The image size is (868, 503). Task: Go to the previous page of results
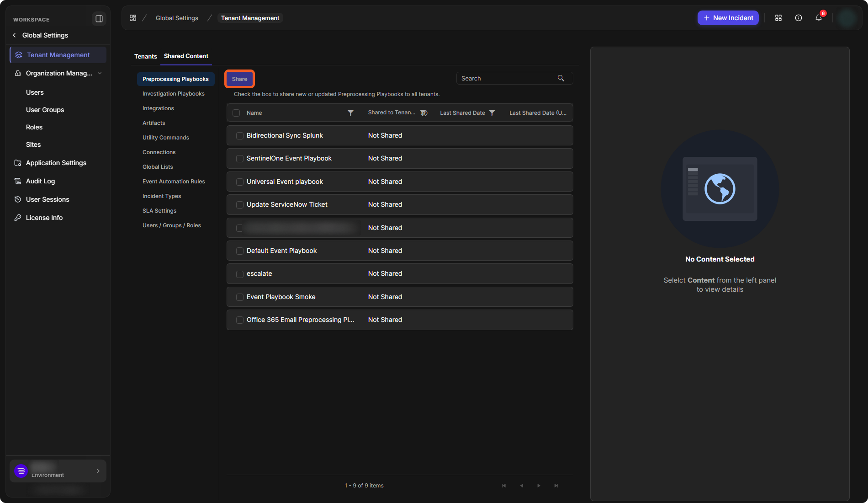click(x=521, y=486)
